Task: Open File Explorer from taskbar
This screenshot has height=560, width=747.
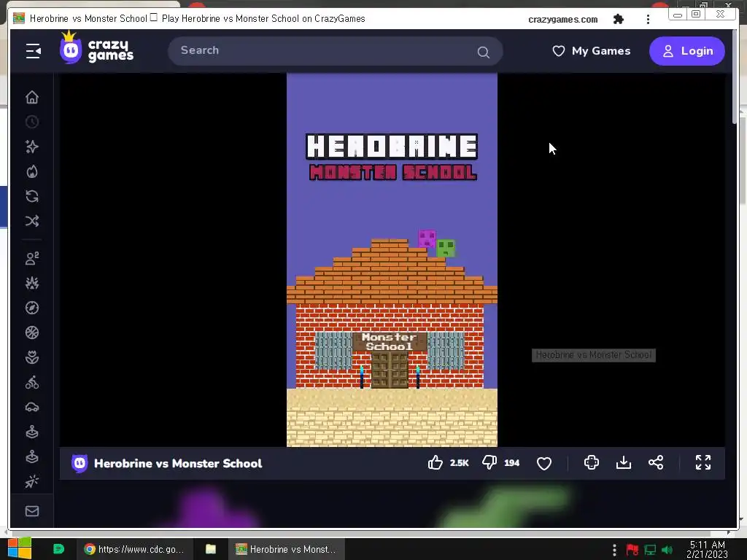Action: 211,549
